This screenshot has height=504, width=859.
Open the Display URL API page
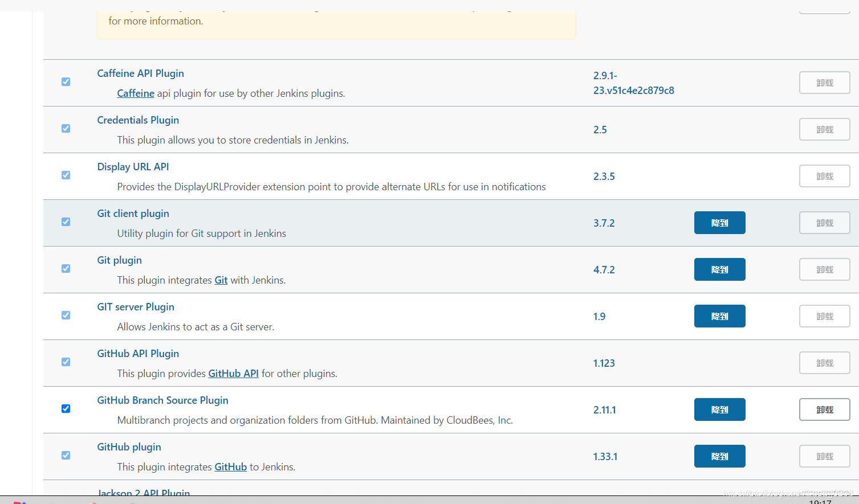pos(133,167)
